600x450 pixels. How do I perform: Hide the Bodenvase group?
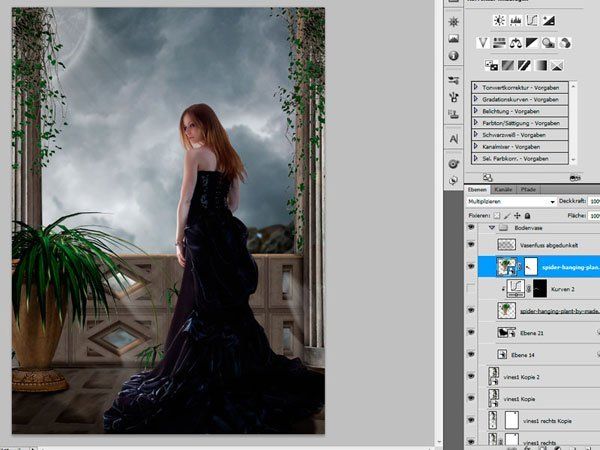471,227
